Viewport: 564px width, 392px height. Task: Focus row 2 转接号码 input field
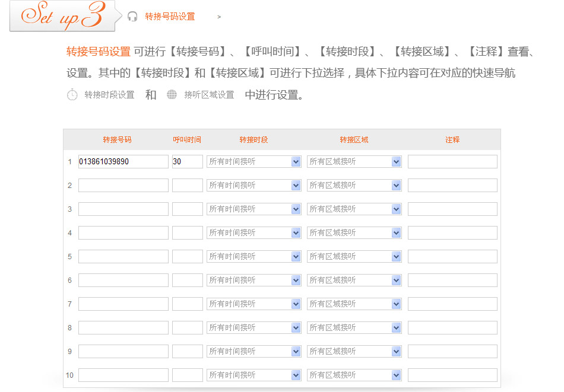[x=123, y=185]
